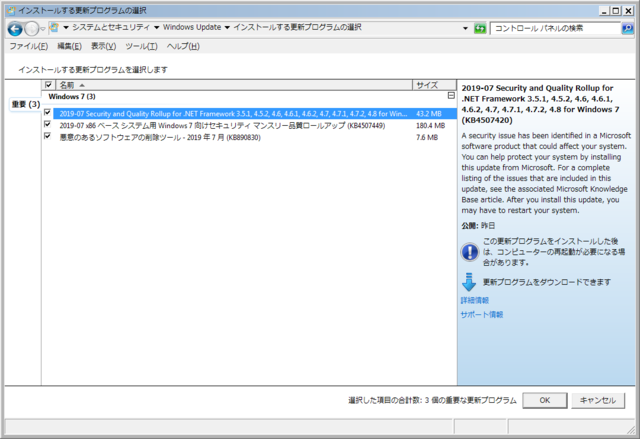Open address bar history dropdown
The image size is (640, 439).
coord(465,29)
